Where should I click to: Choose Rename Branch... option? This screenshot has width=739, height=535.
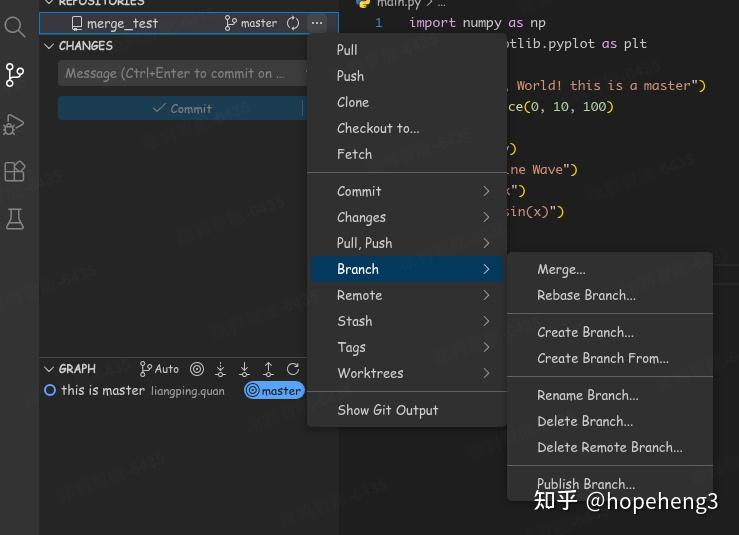click(x=610, y=395)
